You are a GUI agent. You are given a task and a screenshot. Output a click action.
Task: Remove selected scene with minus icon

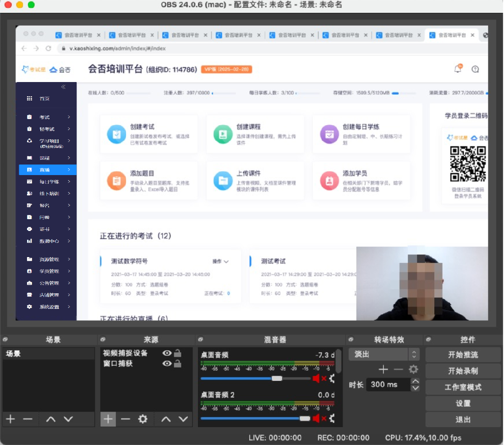pyautogui.click(x=28, y=419)
